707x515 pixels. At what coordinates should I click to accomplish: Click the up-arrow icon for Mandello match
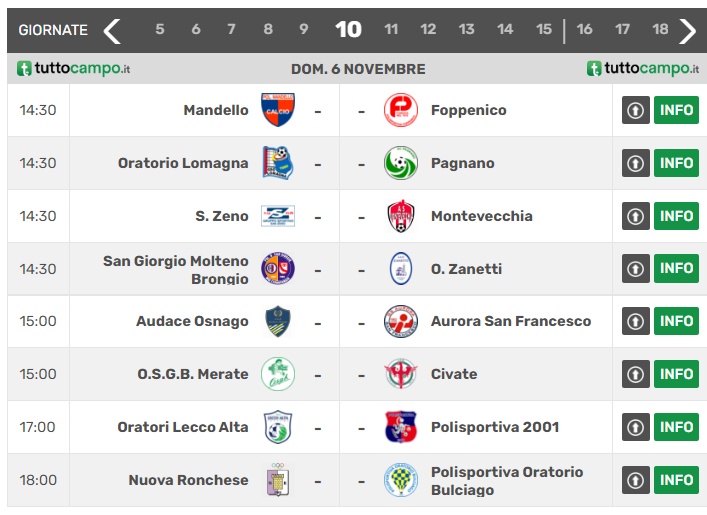pyautogui.click(x=636, y=110)
